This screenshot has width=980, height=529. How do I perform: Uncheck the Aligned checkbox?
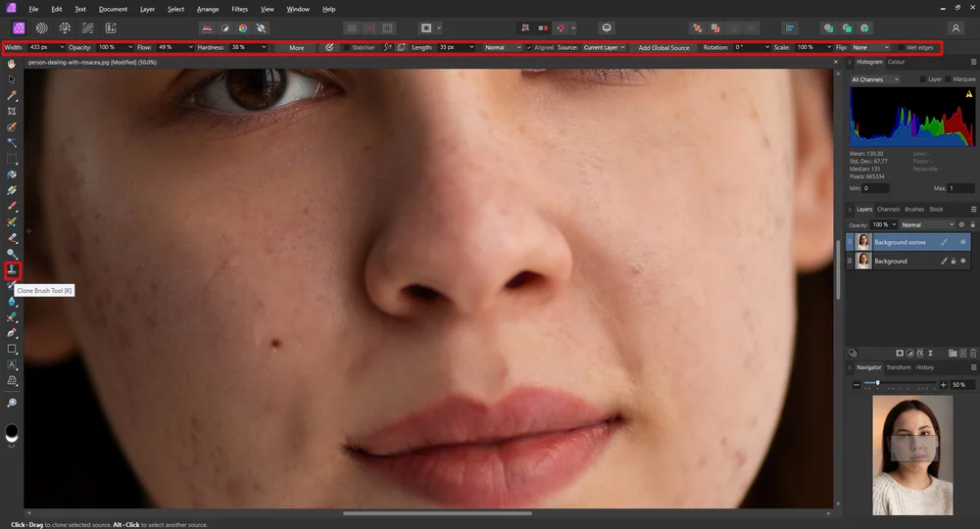point(529,47)
